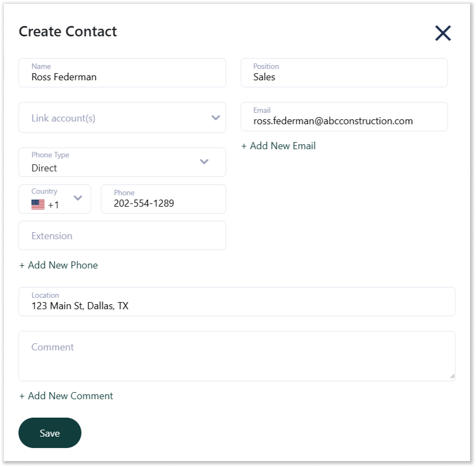Focus the Extension input field
Image resolution: width=476 pixels, height=467 pixels.
(123, 235)
